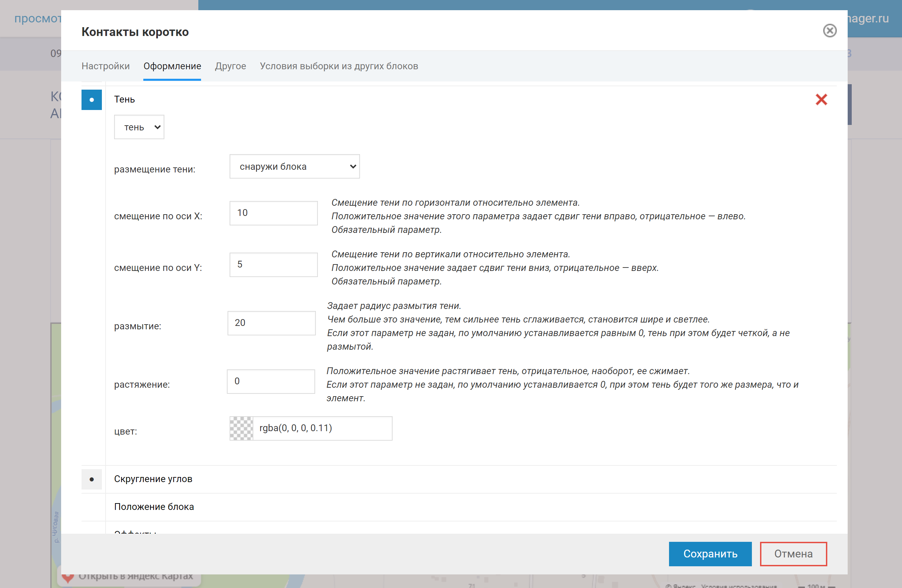The image size is (902, 588).
Task: Close the dialog with the circled X icon
Action: [829, 31]
